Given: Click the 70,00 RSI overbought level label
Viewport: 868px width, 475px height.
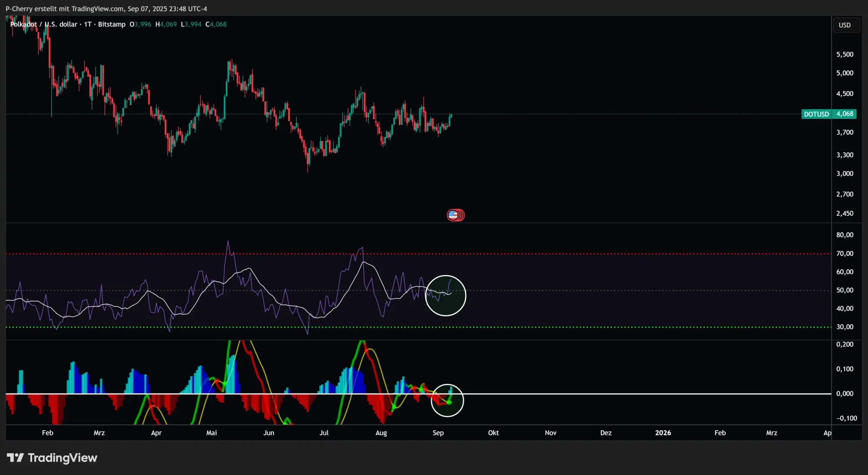Looking at the screenshot, I should [x=845, y=254].
